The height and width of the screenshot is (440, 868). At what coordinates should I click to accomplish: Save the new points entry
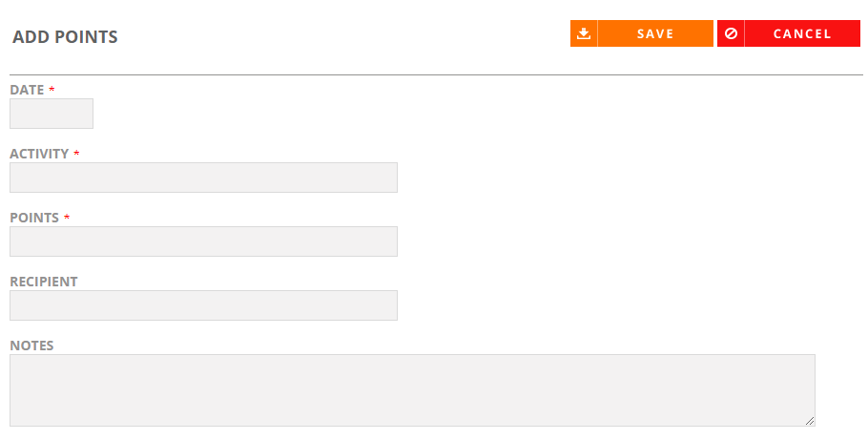(x=642, y=33)
